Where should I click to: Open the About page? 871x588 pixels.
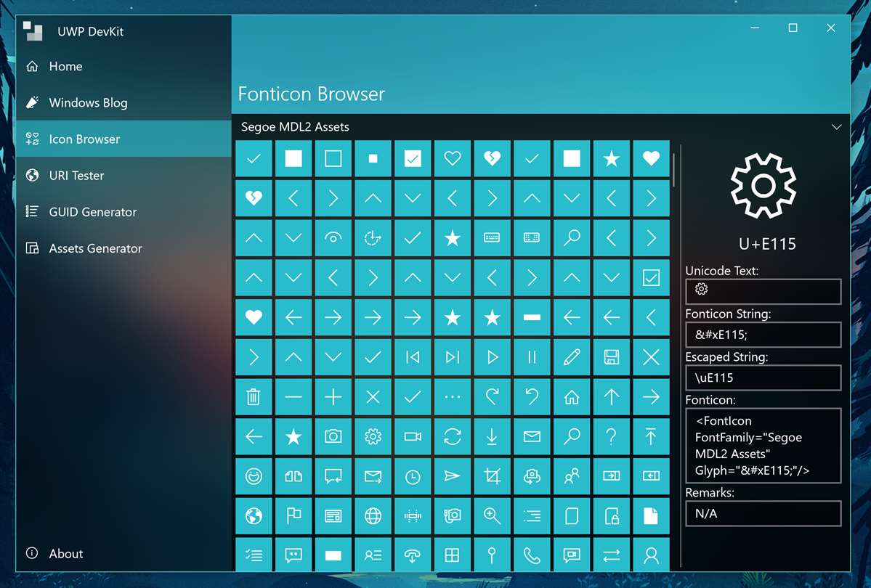tap(123, 554)
